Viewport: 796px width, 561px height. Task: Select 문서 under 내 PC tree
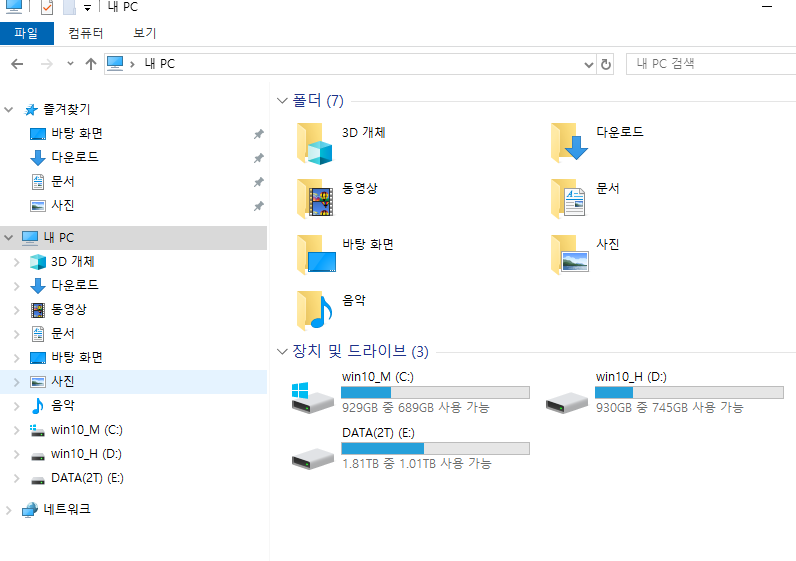click(63, 334)
